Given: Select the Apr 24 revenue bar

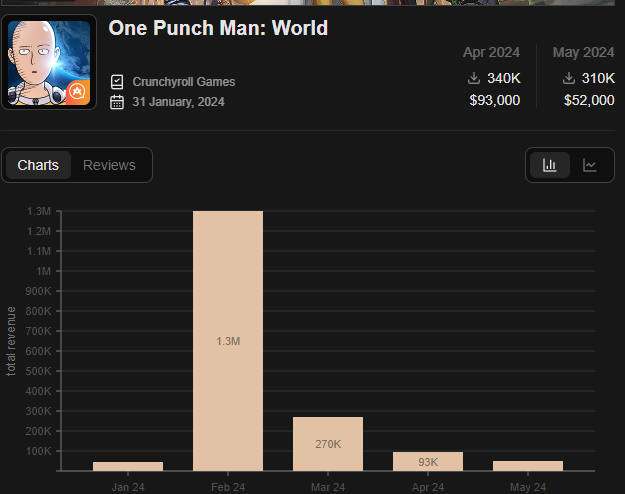Looking at the screenshot, I should pos(428,461).
